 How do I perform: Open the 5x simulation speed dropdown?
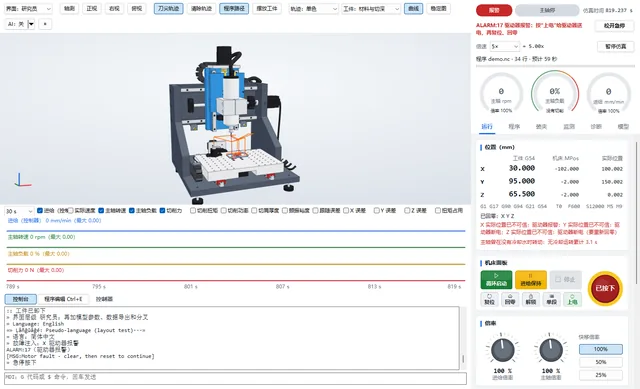click(x=505, y=47)
